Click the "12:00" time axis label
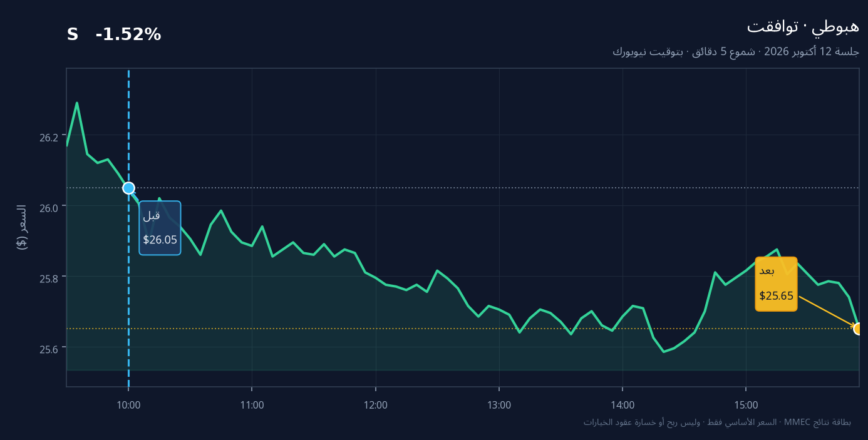The image size is (868, 440). coord(375,405)
